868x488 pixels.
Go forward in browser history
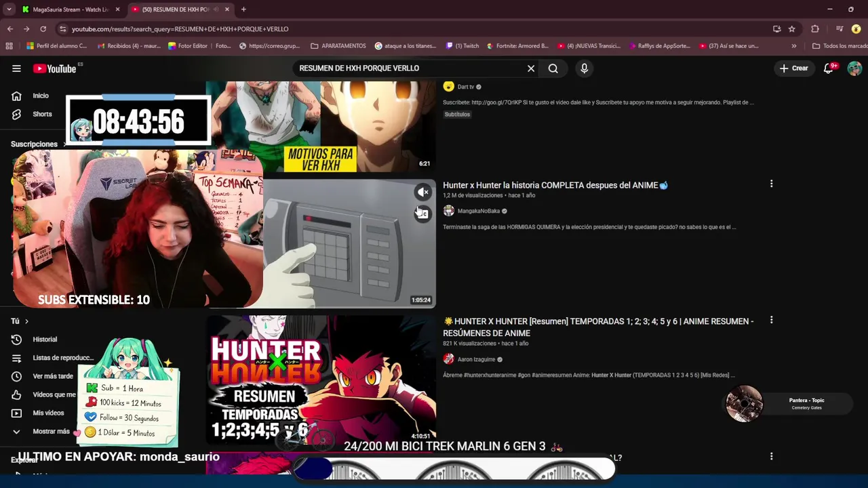26,29
